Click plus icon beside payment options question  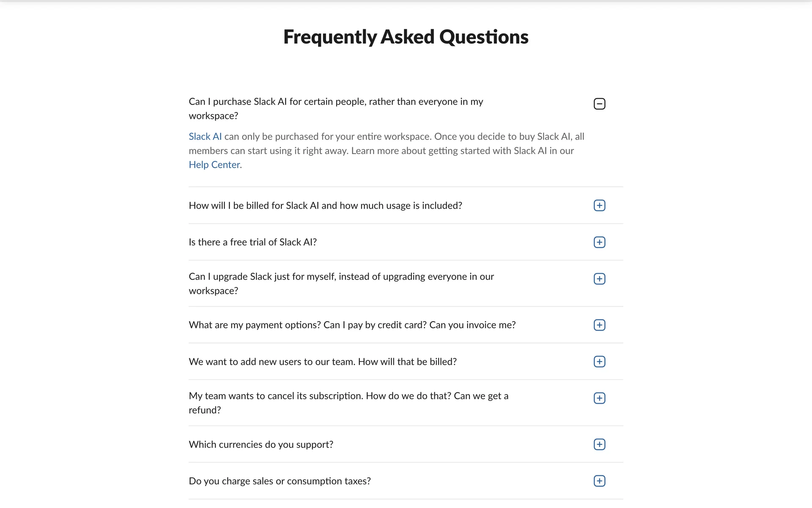pos(599,325)
